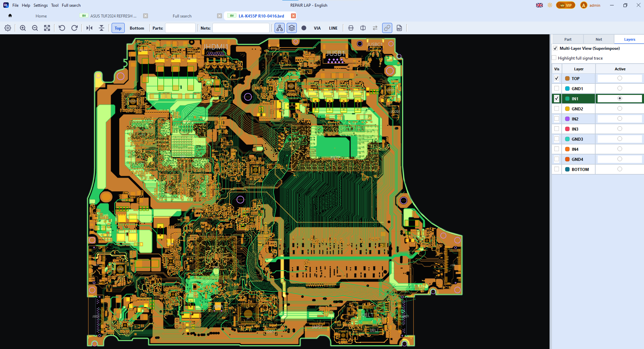644x349 pixels.
Task: Select the Bottom side view button
Action: click(x=137, y=28)
